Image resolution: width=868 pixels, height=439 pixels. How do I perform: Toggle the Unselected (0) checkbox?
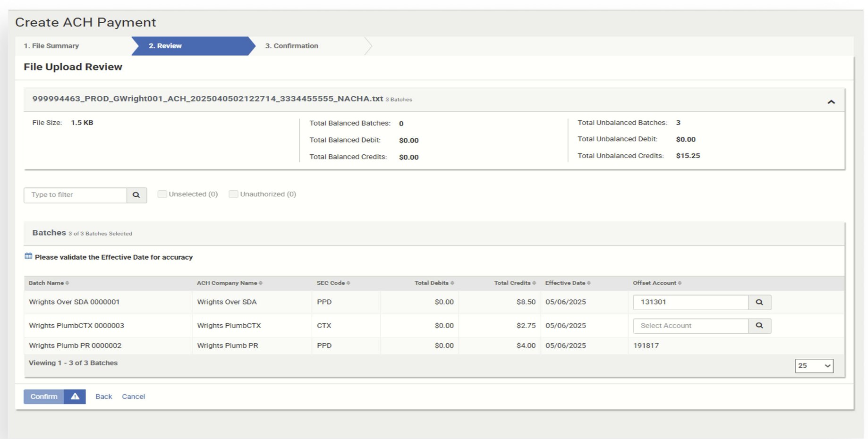pyautogui.click(x=162, y=194)
